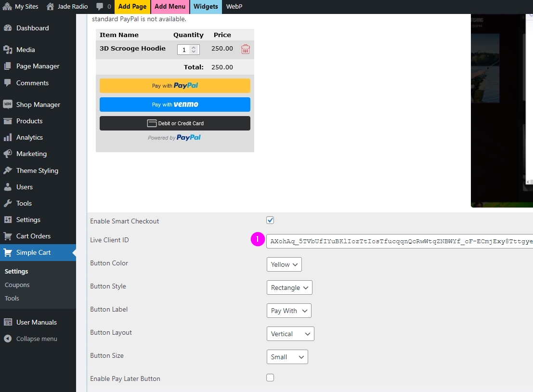
Task: Click the Collapse menu arrow icon
Action: (8, 339)
